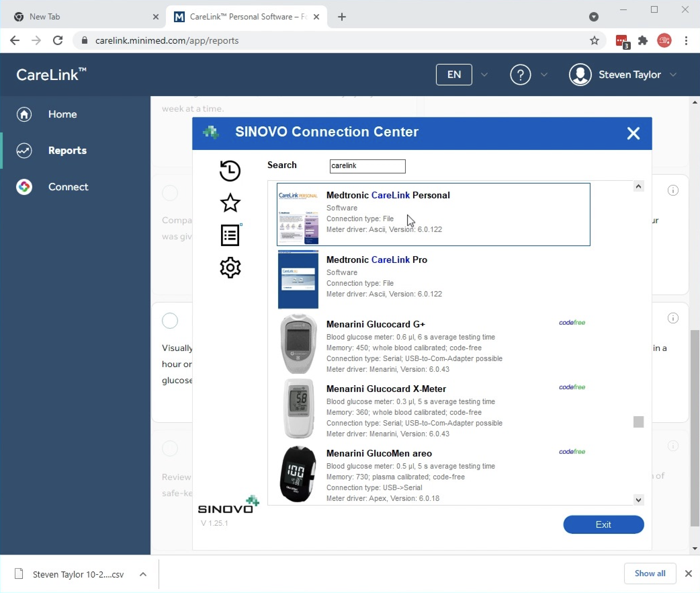Click the Glucocard G+ meter image
The height and width of the screenshot is (593, 700).
[x=298, y=344]
